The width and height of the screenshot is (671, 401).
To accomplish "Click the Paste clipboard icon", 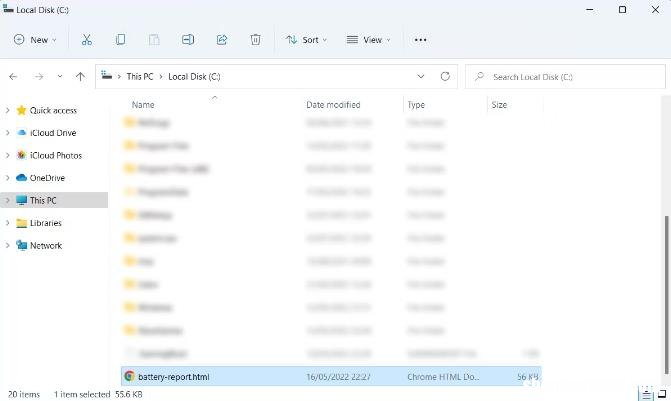I will (x=154, y=40).
